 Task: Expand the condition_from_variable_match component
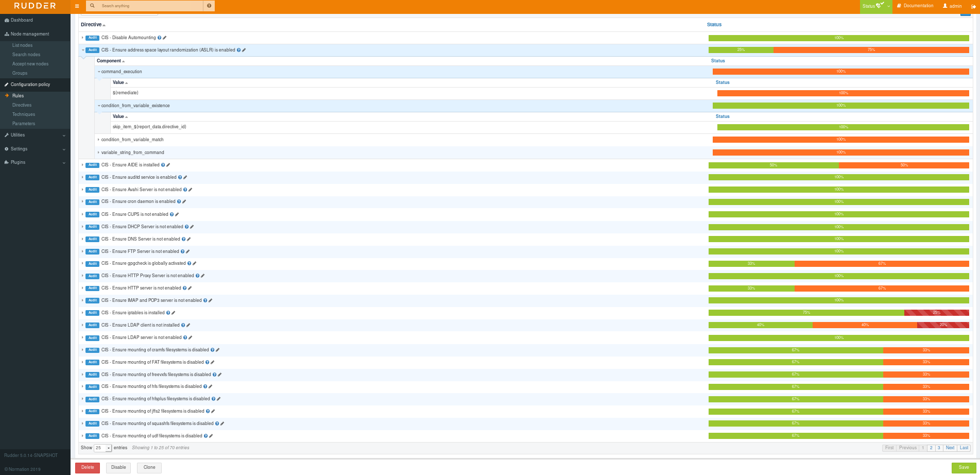pos(98,140)
